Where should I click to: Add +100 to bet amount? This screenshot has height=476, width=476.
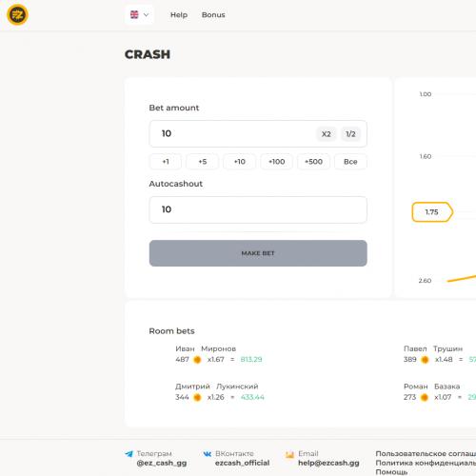[x=277, y=162]
